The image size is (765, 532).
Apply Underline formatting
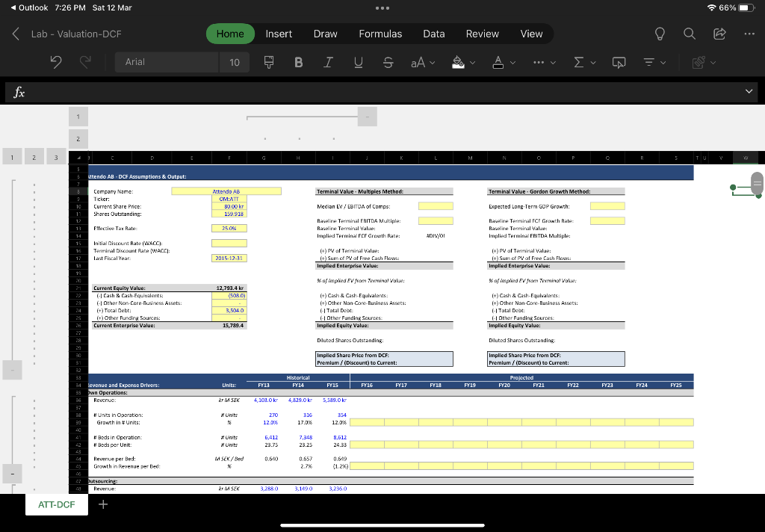[x=358, y=62]
